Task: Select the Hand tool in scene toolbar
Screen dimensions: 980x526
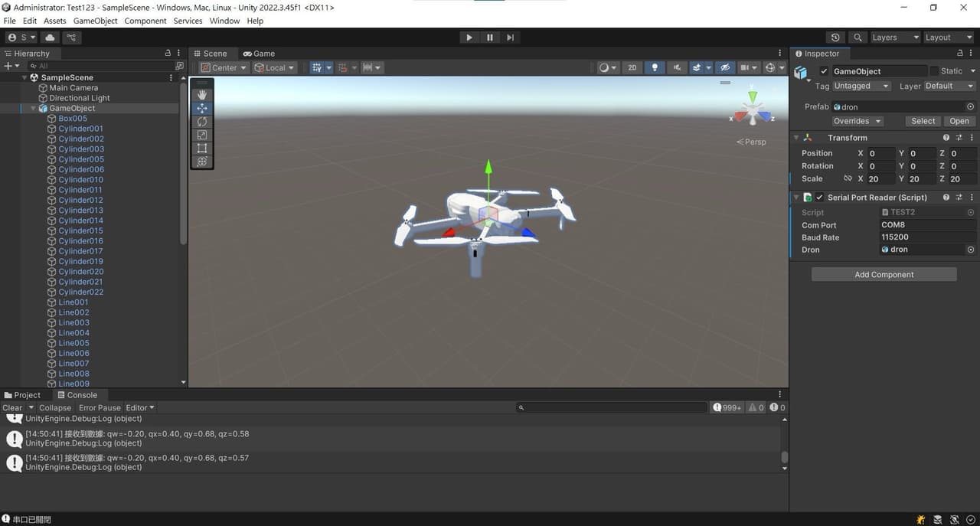Action: pos(202,95)
